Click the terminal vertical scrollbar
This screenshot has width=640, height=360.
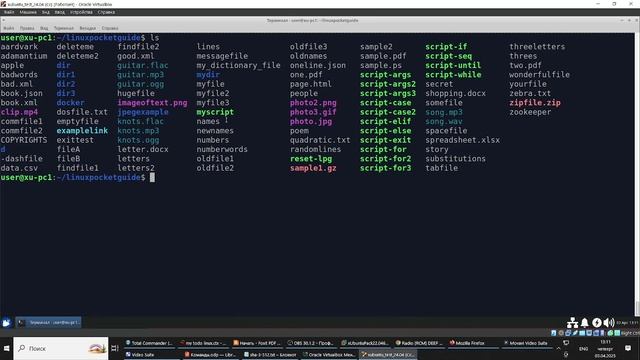point(637,175)
